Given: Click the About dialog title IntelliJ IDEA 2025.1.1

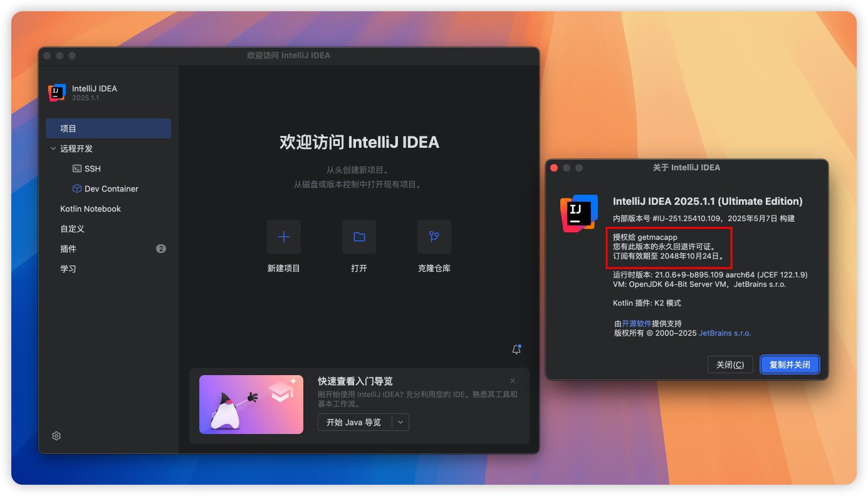Looking at the screenshot, I should [708, 201].
